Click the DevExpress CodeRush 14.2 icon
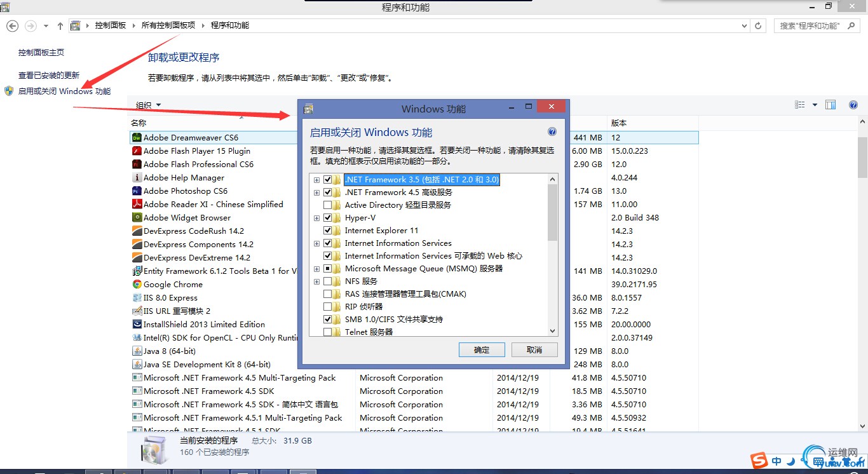 (137, 231)
